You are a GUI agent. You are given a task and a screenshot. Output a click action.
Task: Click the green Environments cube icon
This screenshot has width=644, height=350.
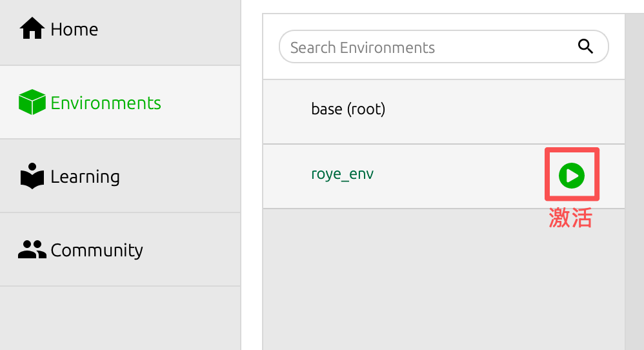[32, 103]
